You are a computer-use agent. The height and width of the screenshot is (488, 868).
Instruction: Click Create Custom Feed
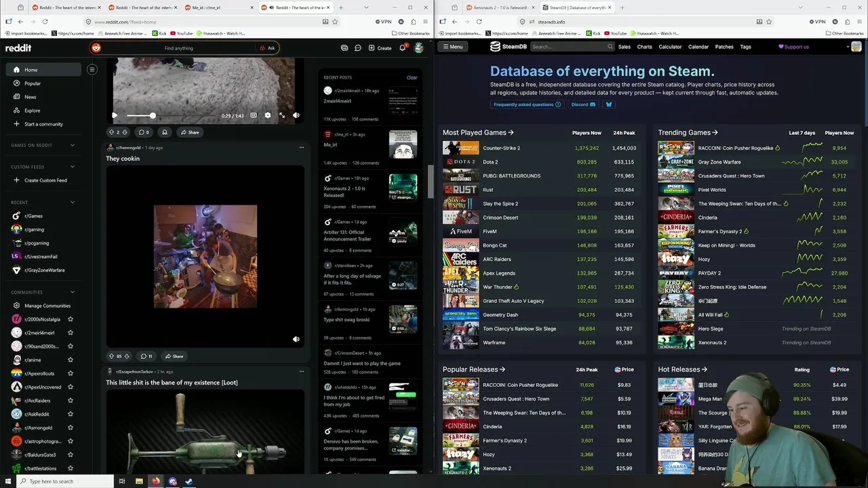point(44,180)
